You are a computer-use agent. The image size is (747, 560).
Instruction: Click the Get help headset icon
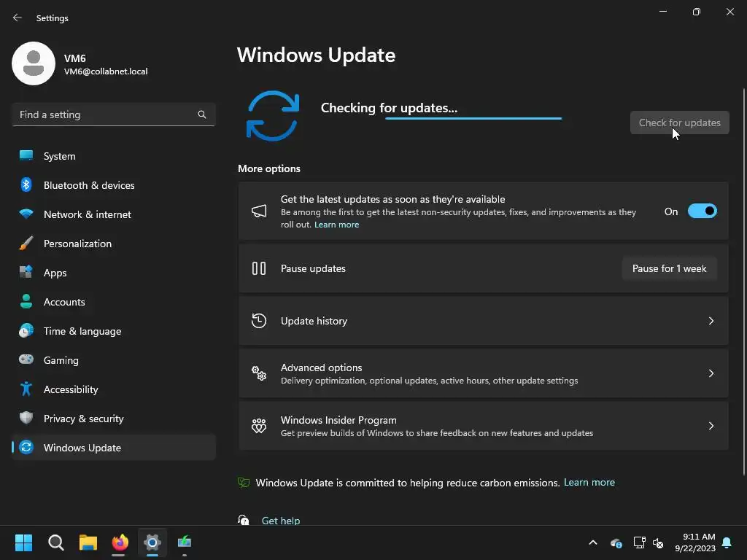244,520
